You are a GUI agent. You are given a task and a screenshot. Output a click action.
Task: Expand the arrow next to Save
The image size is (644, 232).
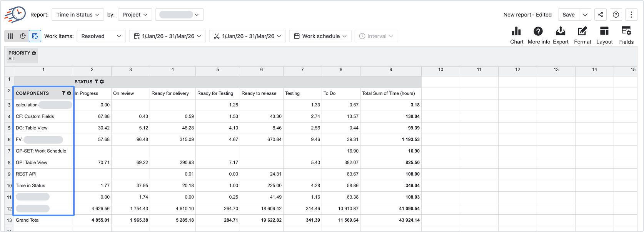pyautogui.click(x=585, y=15)
